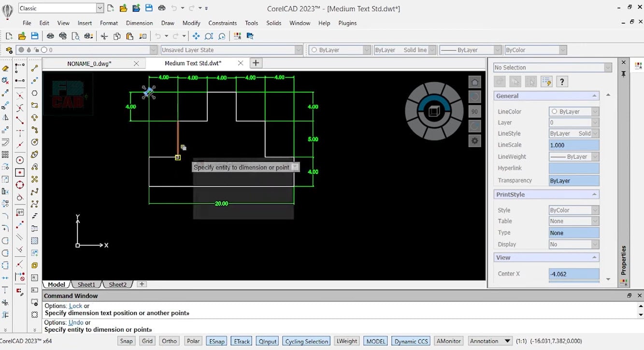Collapse the General section

coord(594,96)
